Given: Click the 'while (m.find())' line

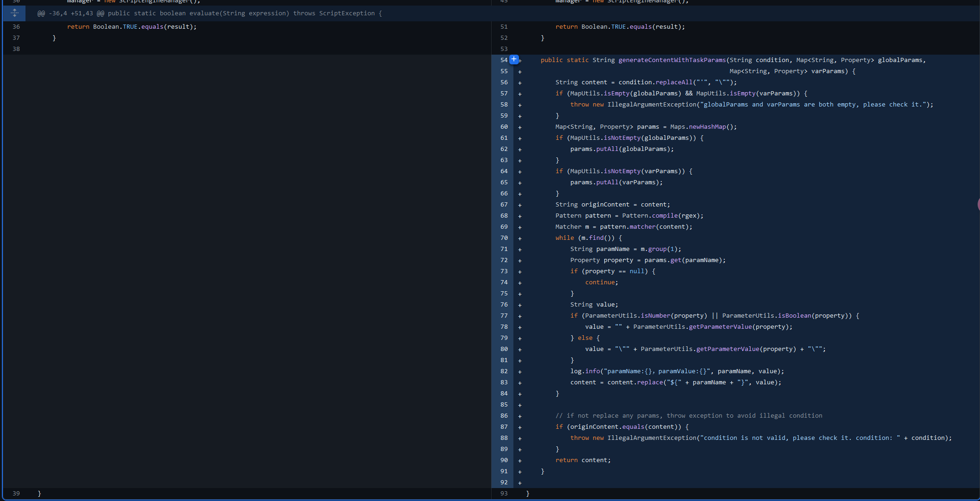Looking at the screenshot, I should coord(588,238).
